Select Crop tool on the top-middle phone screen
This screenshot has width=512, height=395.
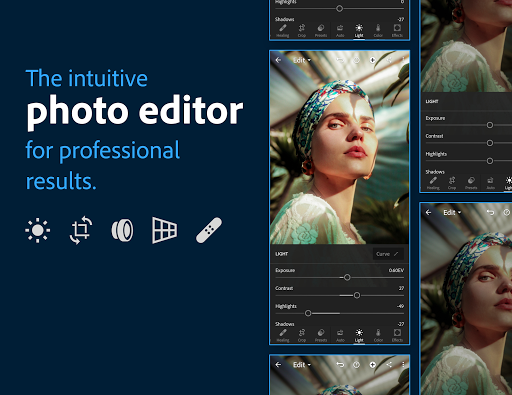[302, 31]
